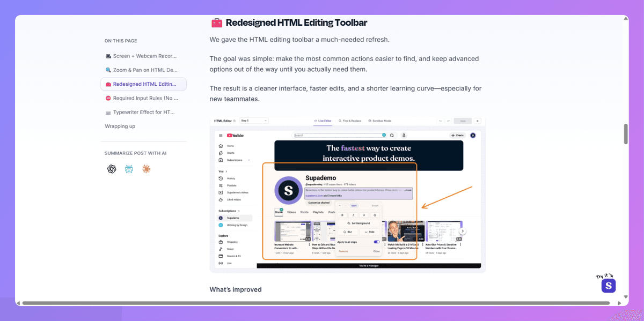Click the 'What's improved' subheading text
644x321 pixels.
[x=236, y=289]
